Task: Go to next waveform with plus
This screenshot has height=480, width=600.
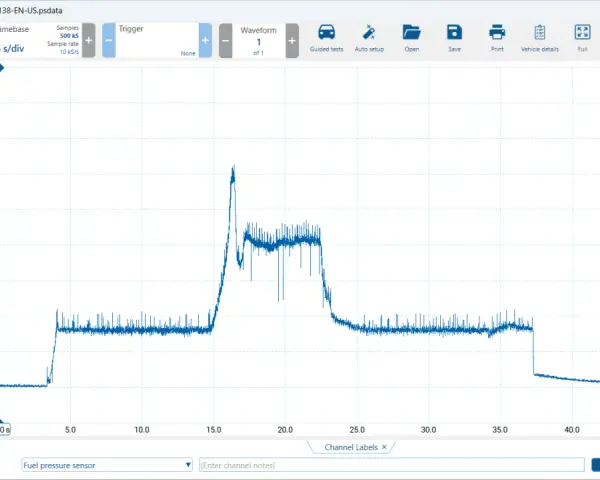Action: pyautogui.click(x=292, y=41)
